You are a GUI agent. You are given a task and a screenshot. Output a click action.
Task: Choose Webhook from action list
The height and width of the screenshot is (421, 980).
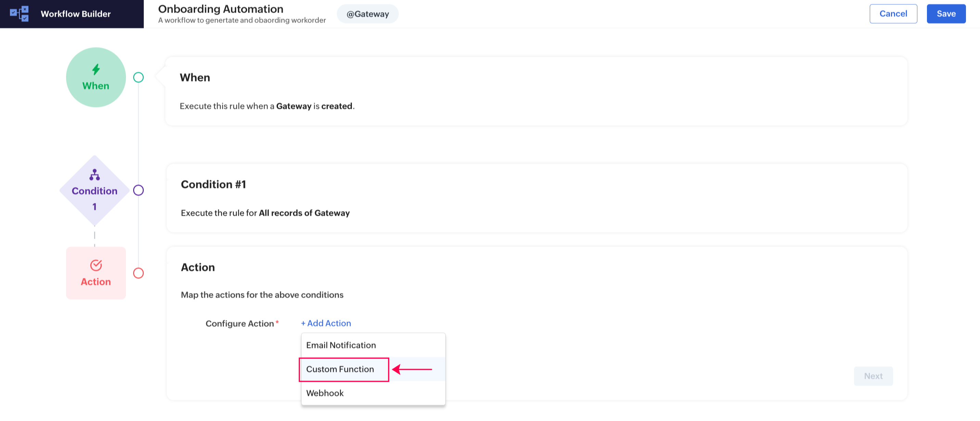tap(325, 393)
